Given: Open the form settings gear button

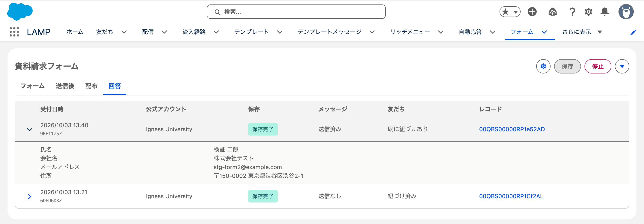Looking at the screenshot, I should (x=543, y=66).
